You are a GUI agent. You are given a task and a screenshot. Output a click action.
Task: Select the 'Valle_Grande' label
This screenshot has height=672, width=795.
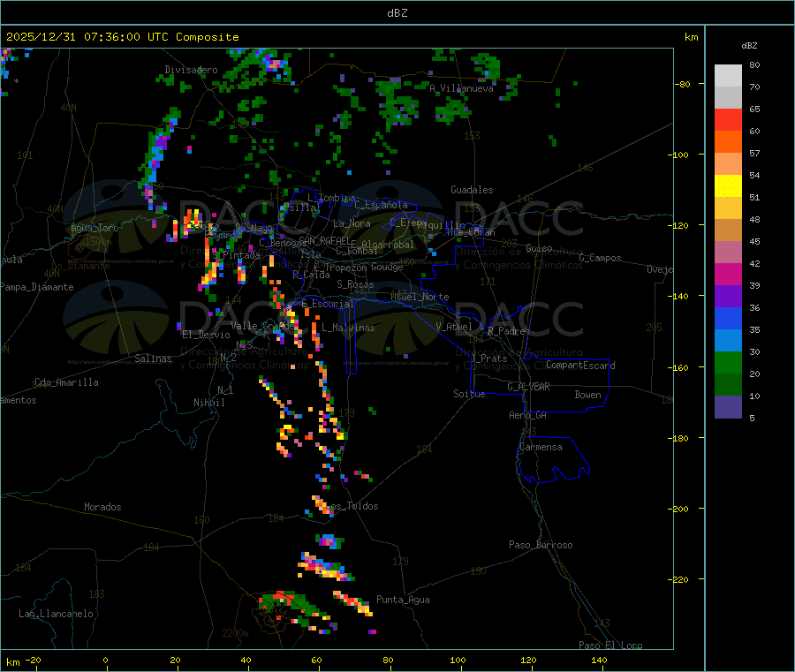[263, 326]
